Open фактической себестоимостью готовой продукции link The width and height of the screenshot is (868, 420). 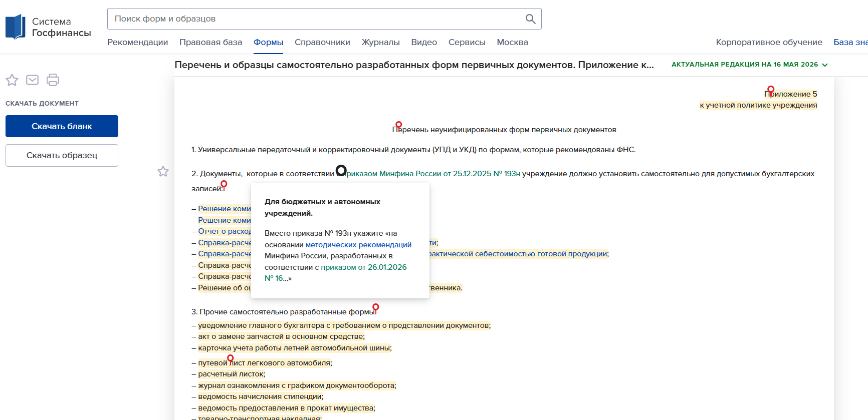[518, 254]
